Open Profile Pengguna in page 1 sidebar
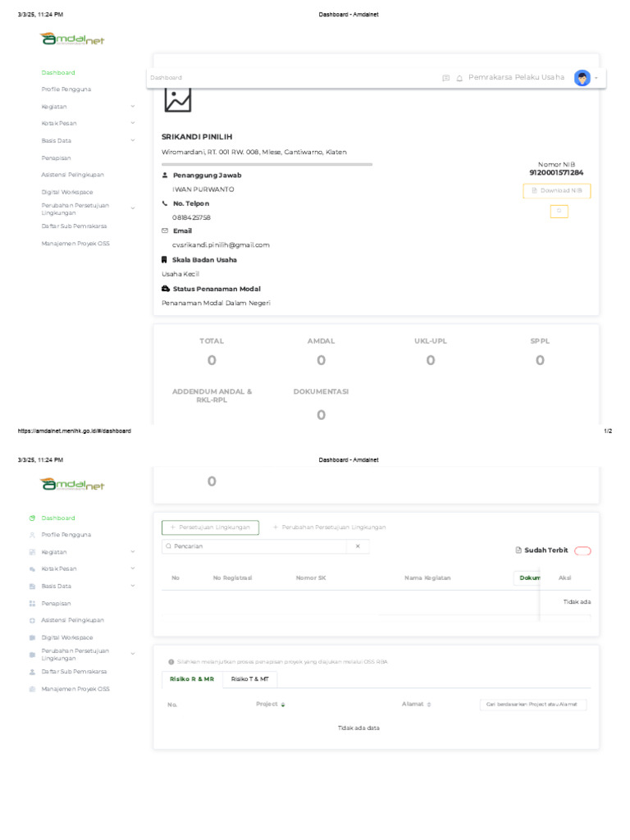Image resolution: width=630 pixels, height=840 pixels. pyautogui.click(x=66, y=89)
